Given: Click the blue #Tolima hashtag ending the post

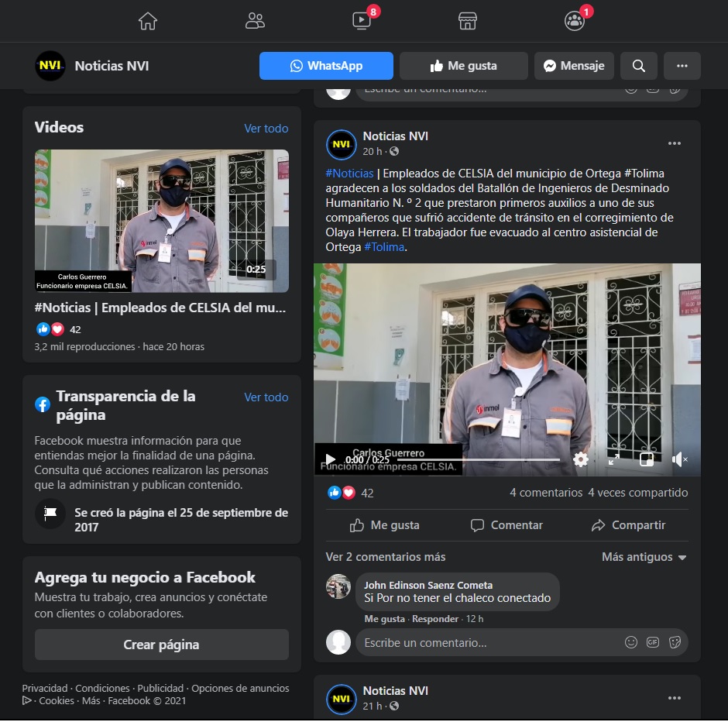Looking at the screenshot, I should coord(384,247).
